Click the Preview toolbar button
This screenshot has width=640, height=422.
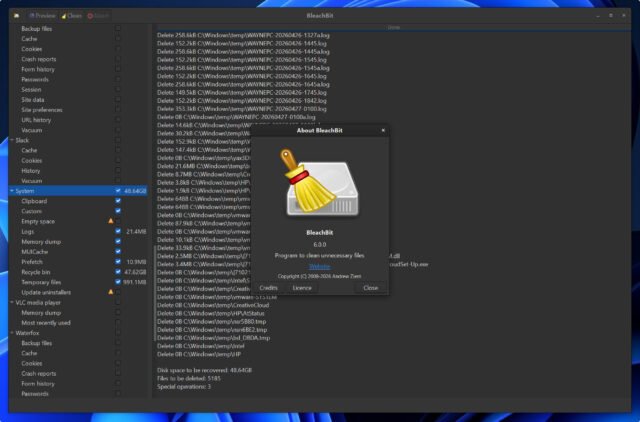[42, 16]
